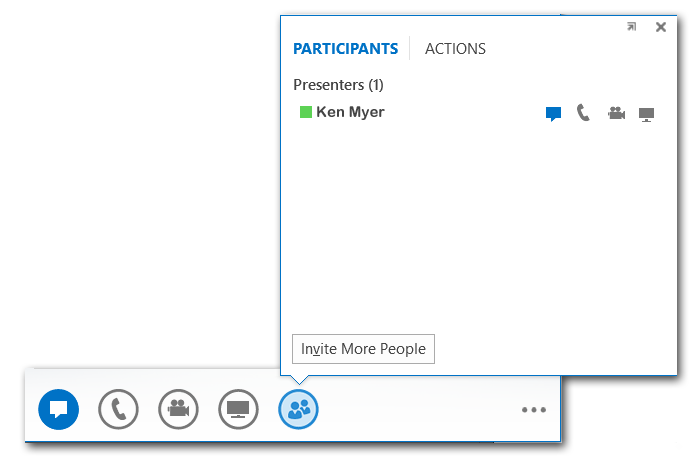Switch to the PARTICIPANTS tab

click(345, 48)
